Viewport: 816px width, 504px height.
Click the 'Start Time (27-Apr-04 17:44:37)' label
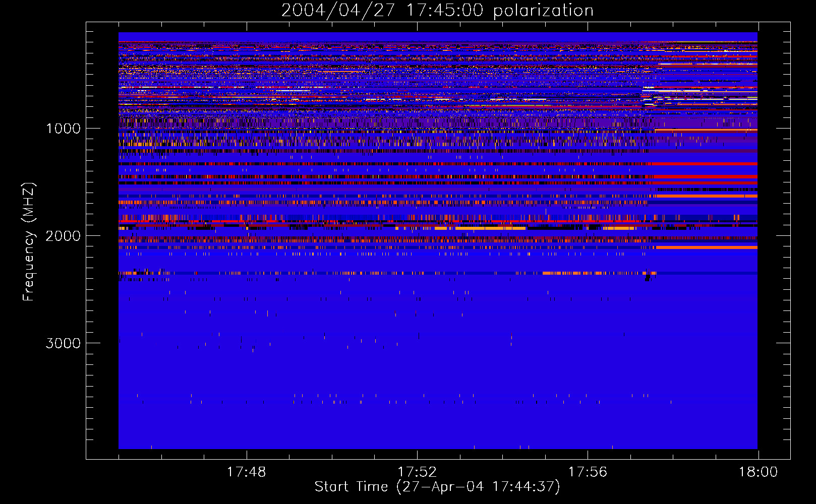coord(437,487)
